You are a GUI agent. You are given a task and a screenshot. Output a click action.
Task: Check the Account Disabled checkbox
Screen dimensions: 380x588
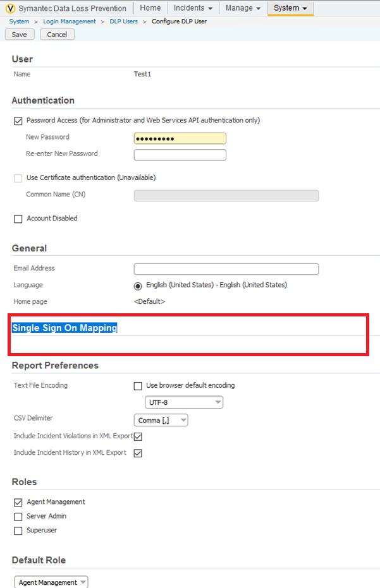18,219
